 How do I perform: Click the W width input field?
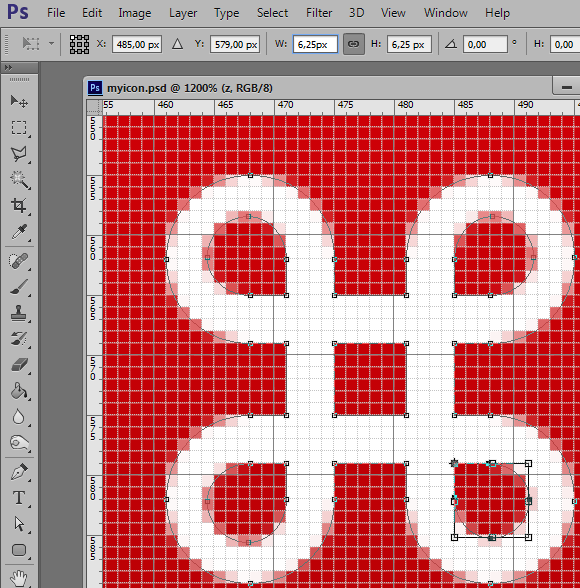315,44
